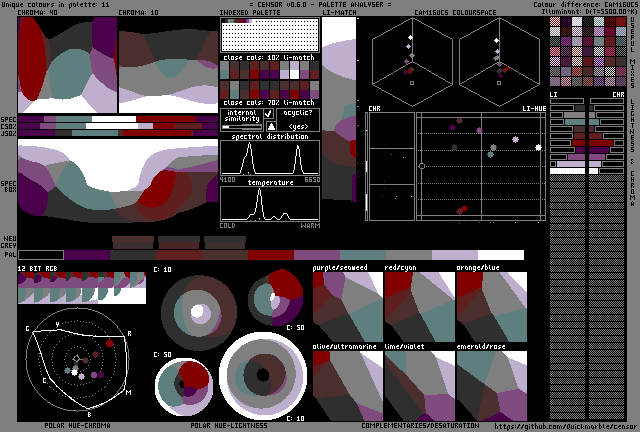Click the C: 10 hue-lightness ring at top
640x432 pixels.
pos(198,309)
